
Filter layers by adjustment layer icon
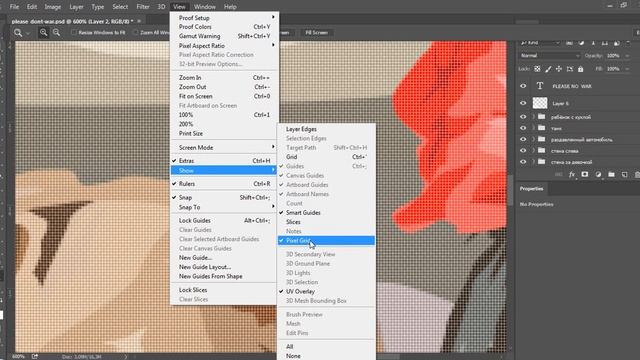[581, 42]
